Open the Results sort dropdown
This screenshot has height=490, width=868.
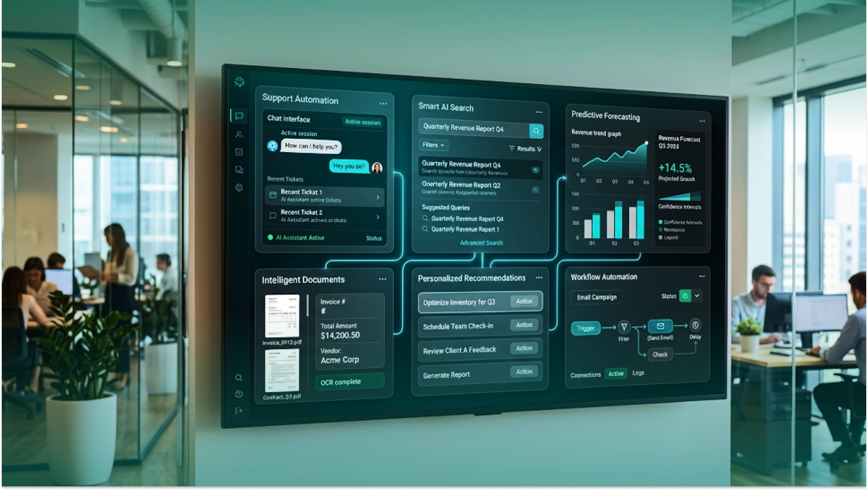tap(525, 149)
